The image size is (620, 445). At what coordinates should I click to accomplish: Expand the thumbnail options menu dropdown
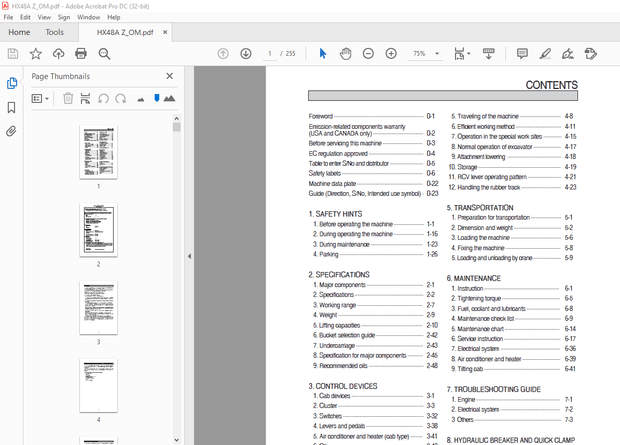41,98
